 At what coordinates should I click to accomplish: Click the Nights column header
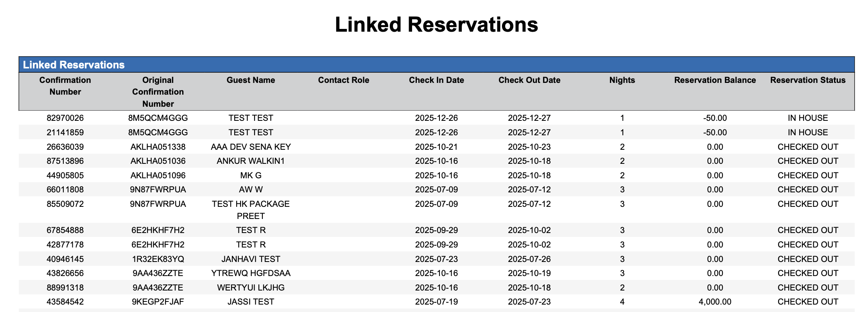(622, 80)
